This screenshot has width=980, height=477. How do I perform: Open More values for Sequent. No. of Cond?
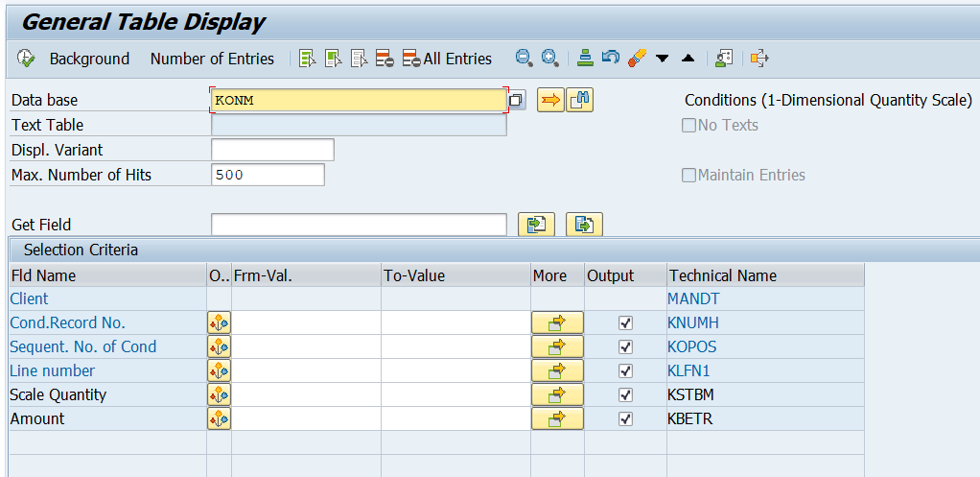tap(557, 347)
